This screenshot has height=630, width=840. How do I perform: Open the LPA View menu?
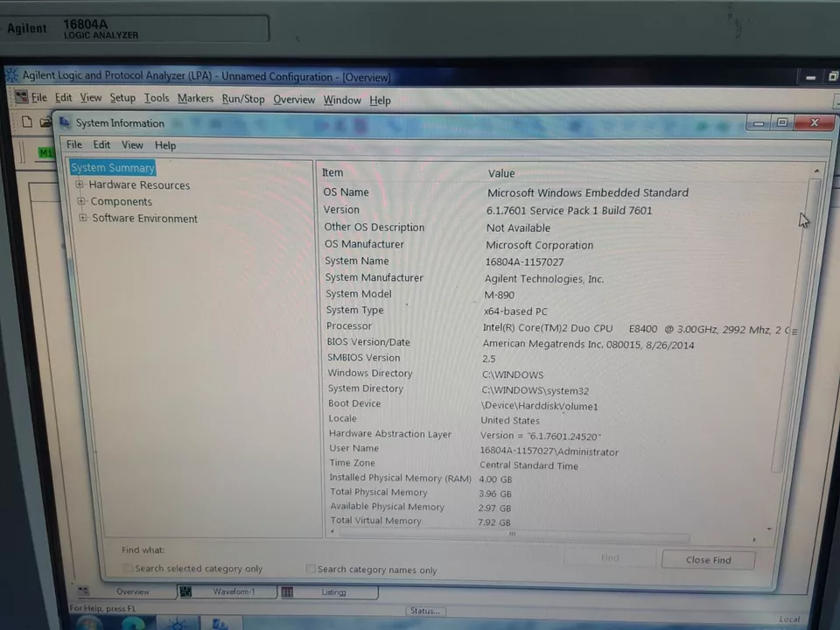(x=90, y=97)
